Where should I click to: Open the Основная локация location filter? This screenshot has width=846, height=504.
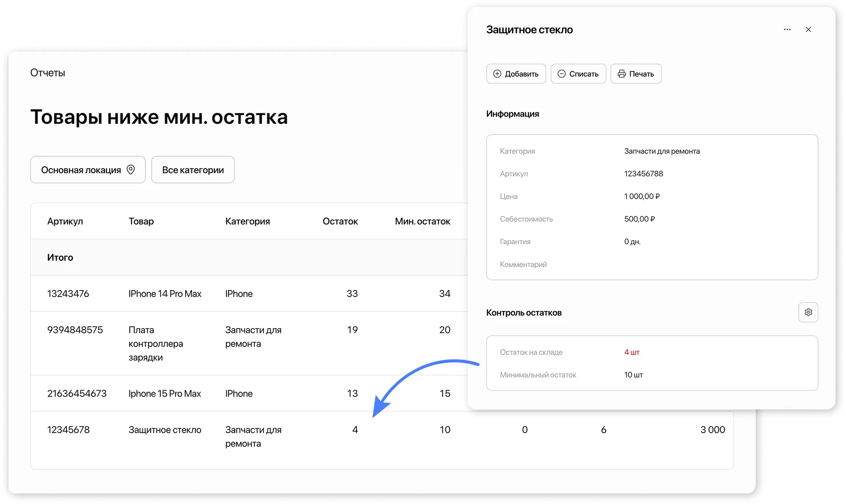coord(88,169)
